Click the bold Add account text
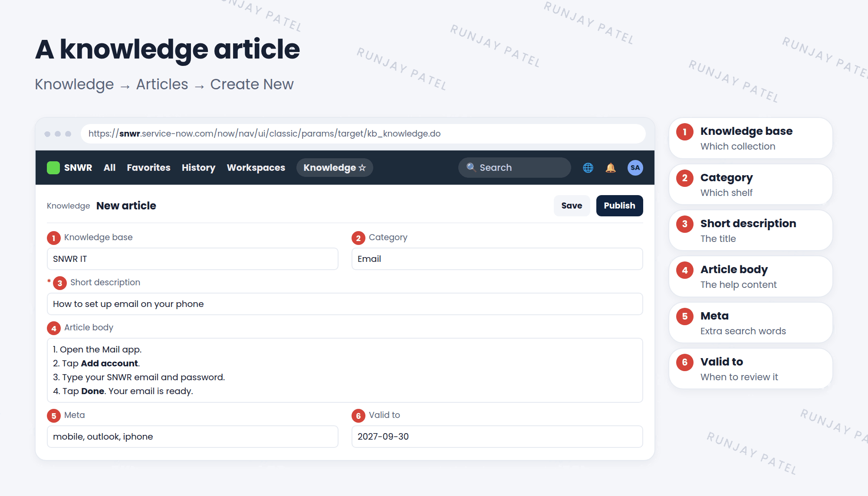868x496 pixels. tap(109, 363)
